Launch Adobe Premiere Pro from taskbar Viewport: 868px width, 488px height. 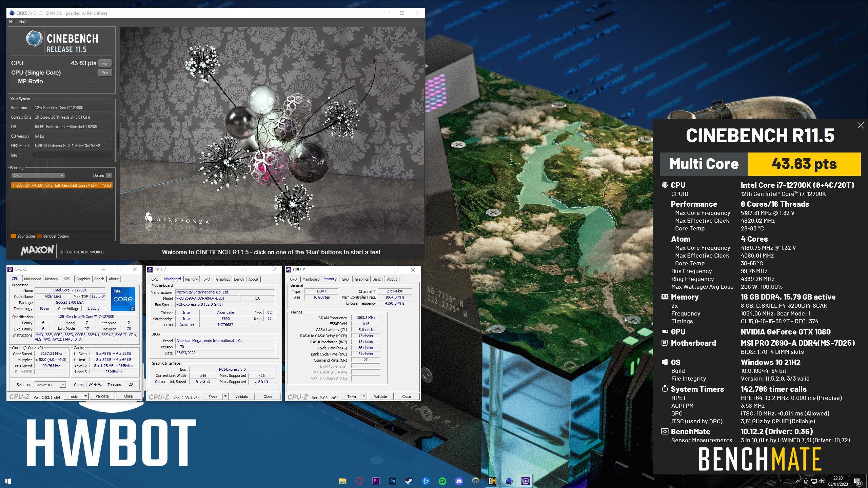tap(376, 481)
